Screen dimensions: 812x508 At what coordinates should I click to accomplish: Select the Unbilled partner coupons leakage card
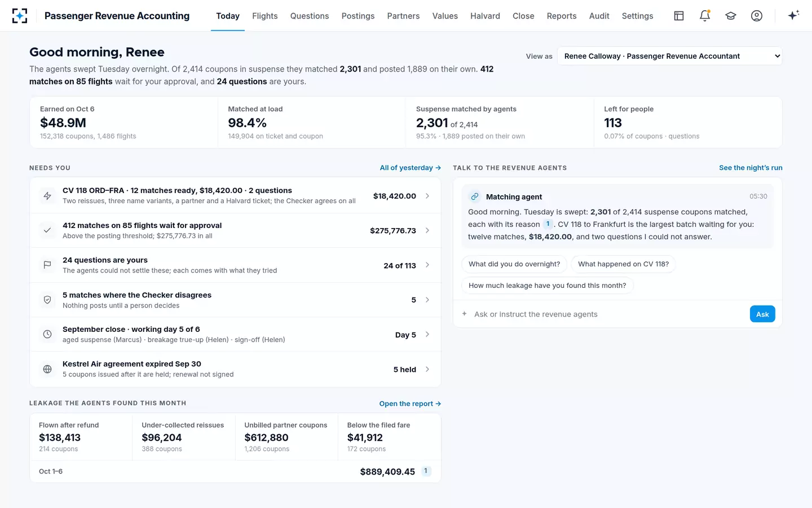pyautogui.click(x=286, y=437)
